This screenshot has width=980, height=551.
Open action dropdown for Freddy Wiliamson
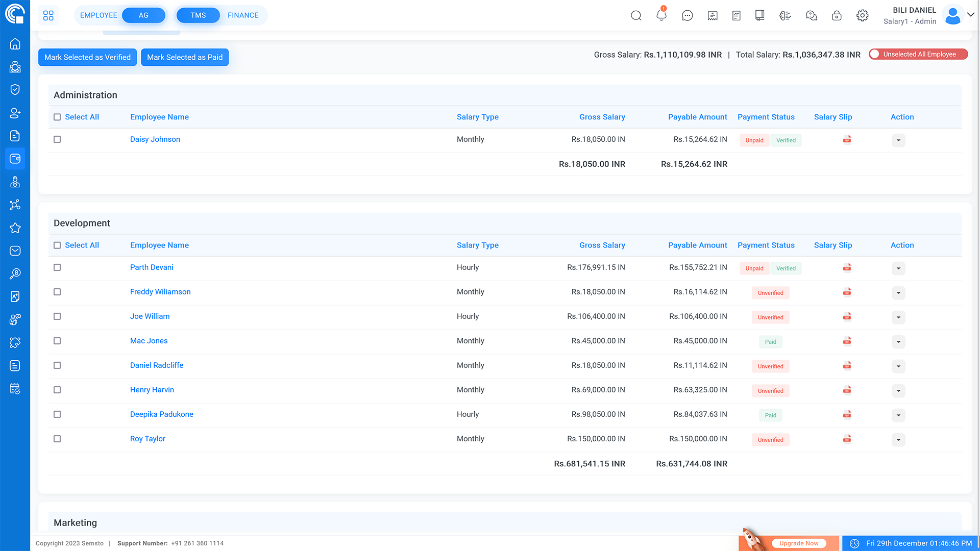pyautogui.click(x=898, y=293)
